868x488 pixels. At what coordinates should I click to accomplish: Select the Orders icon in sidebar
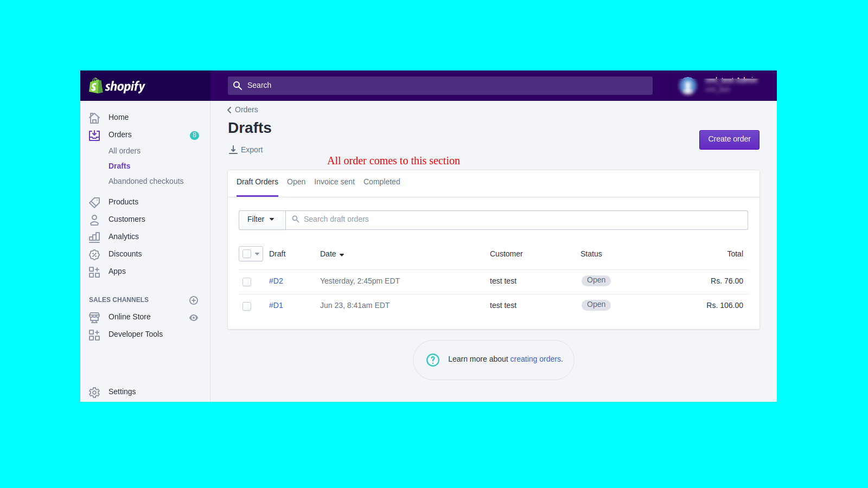(x=94, y=135)
